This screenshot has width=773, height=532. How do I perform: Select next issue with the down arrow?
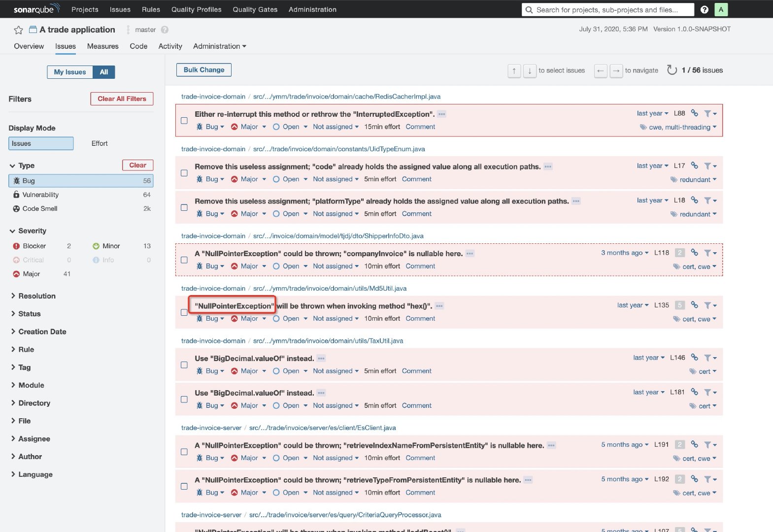(x=530, y=70)
